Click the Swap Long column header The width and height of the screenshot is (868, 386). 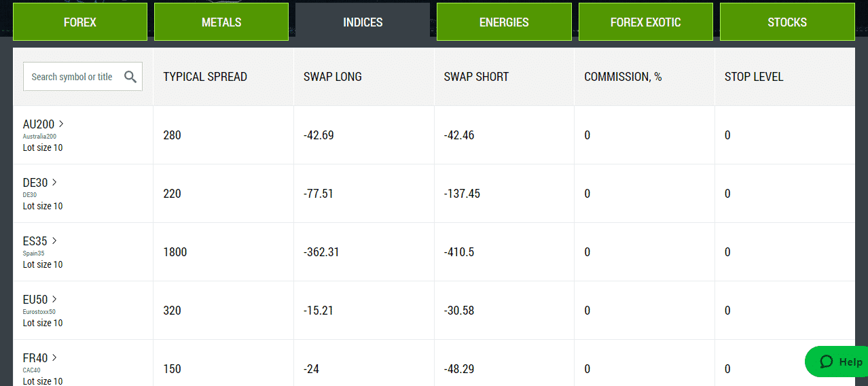[333, 77]
